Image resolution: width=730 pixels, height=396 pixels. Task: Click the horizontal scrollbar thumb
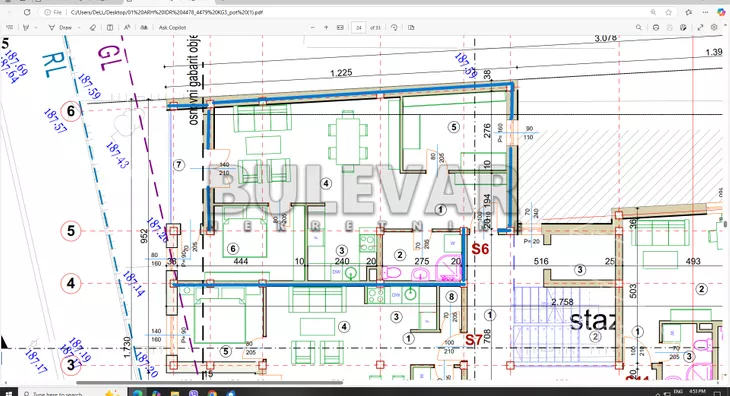(210, 383)
